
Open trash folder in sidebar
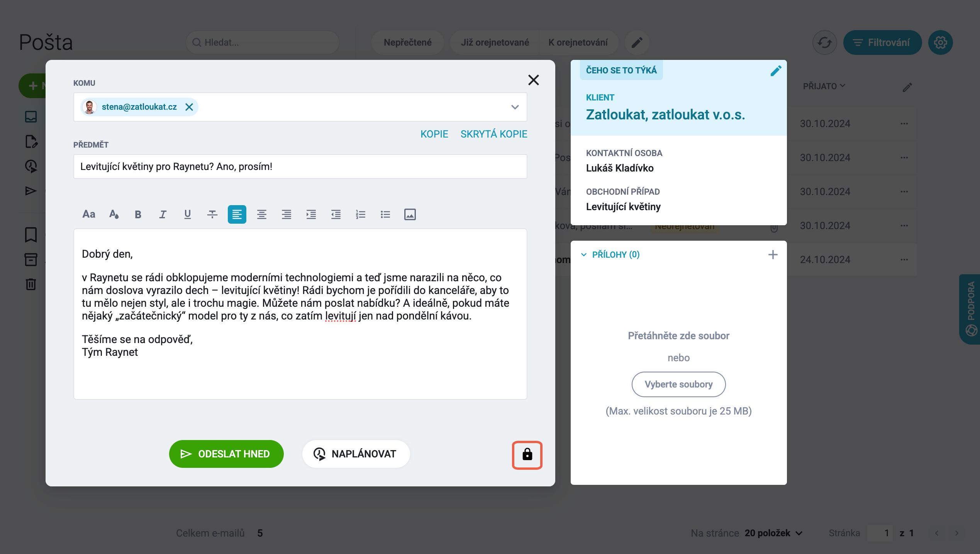tap(31, 284)
